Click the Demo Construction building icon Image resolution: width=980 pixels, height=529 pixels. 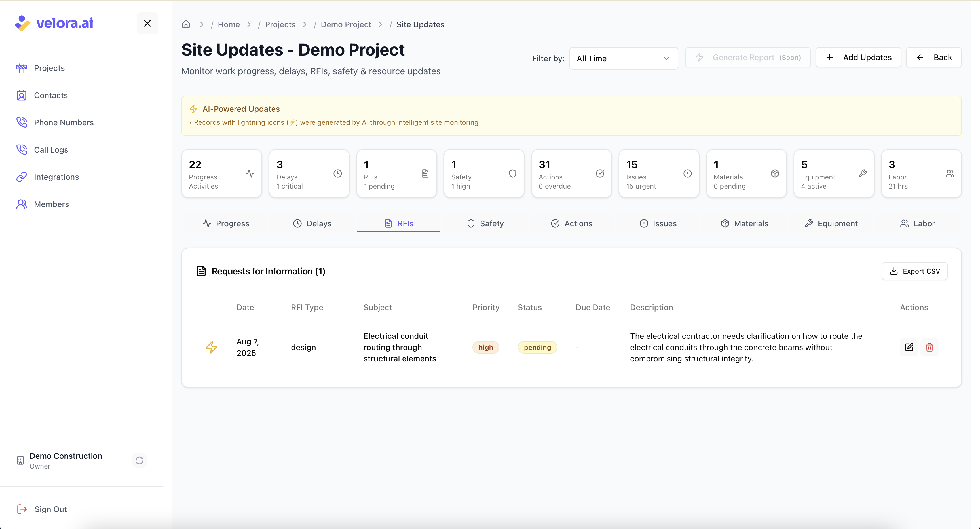click(20, 461)
